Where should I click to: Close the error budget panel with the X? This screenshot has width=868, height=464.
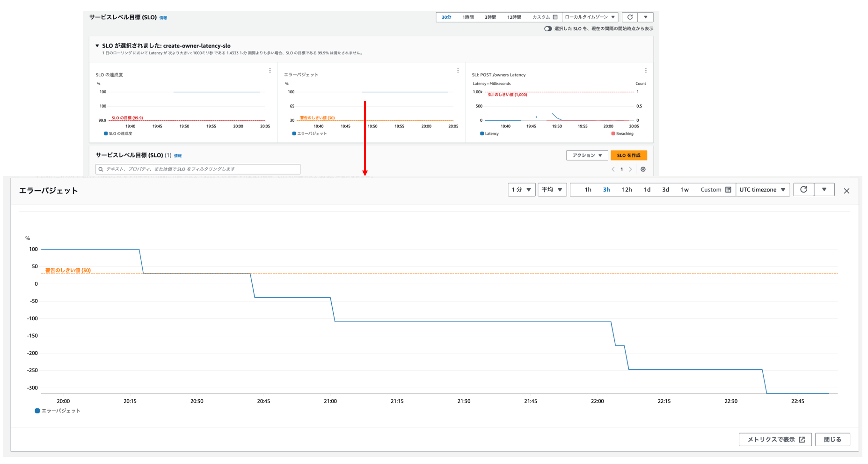click(x=846, y=191)
